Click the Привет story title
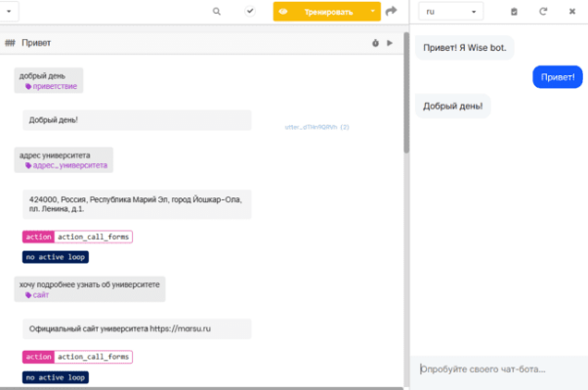Image resolution: width=588 pixels, height=390 pixels. tap(36, 43)
